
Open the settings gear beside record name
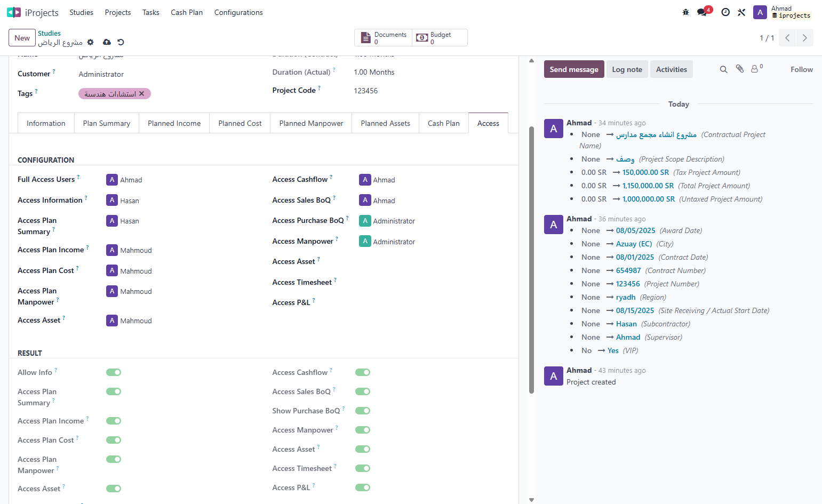pyautogui.click(x=90, y=42)
